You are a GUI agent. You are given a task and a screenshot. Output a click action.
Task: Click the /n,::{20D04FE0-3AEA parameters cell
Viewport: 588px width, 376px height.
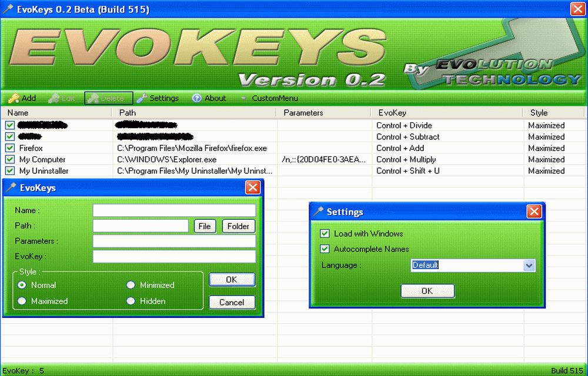[323, 160]
